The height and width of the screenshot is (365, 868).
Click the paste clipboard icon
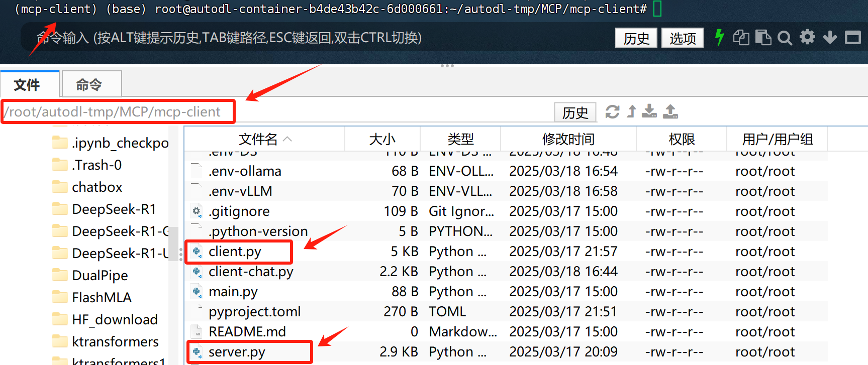point(763,38)
